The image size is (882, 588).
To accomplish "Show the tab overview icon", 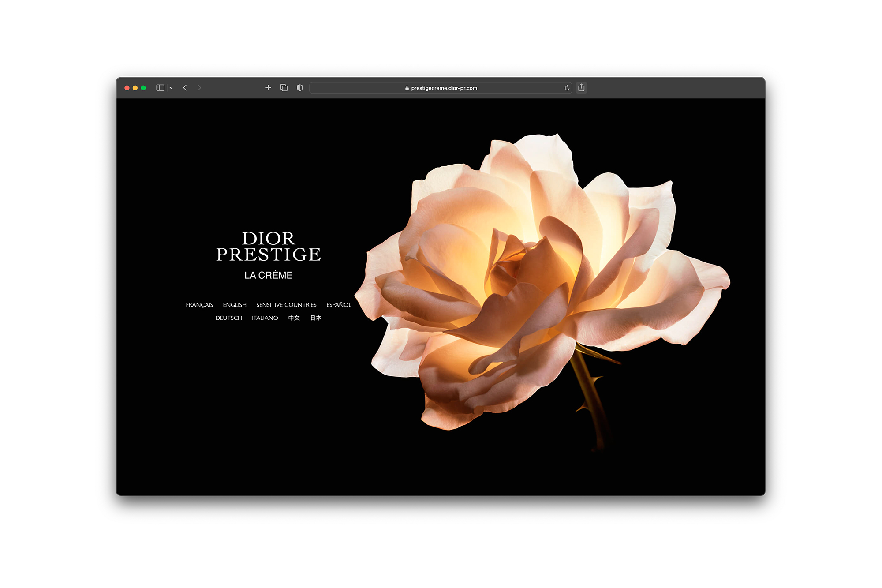I will (x=284, y=88).
